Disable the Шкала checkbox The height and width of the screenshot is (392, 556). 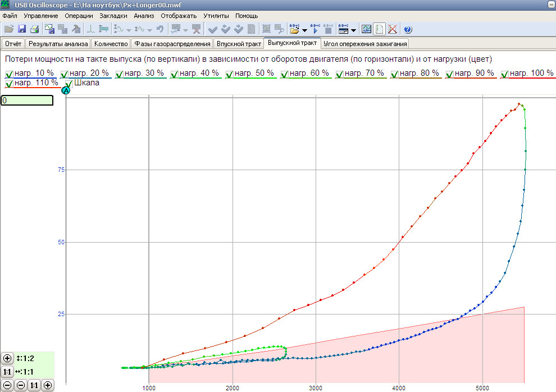pos(69,84)
